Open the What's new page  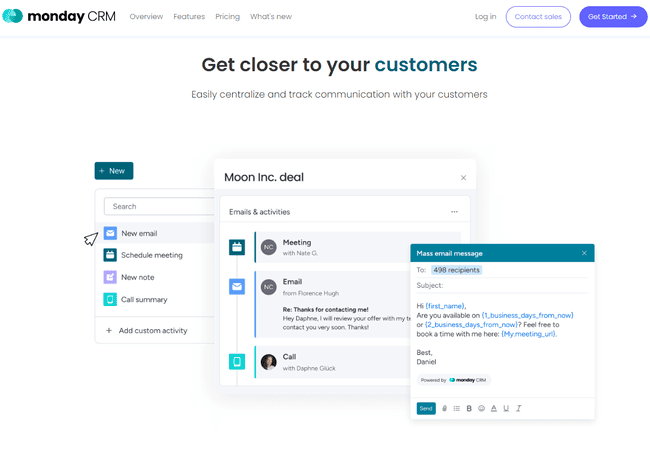(271, 17)
